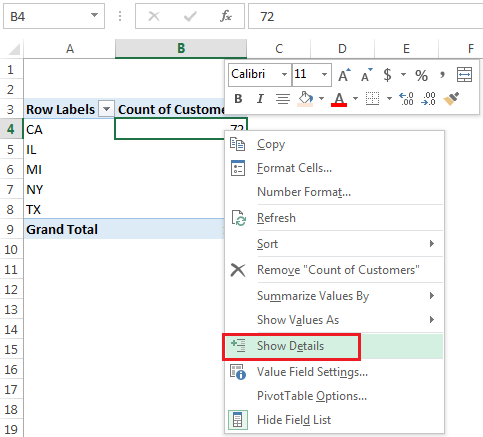483x437 pixels.
Task: Click the Decrease Decimal icon
Action: tap(428, 99)
